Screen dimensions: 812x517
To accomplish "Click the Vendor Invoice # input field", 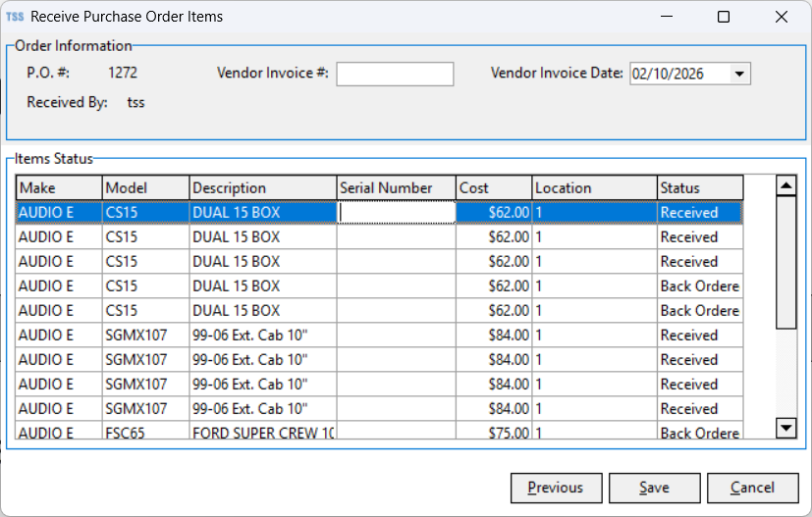I will 395,75.
